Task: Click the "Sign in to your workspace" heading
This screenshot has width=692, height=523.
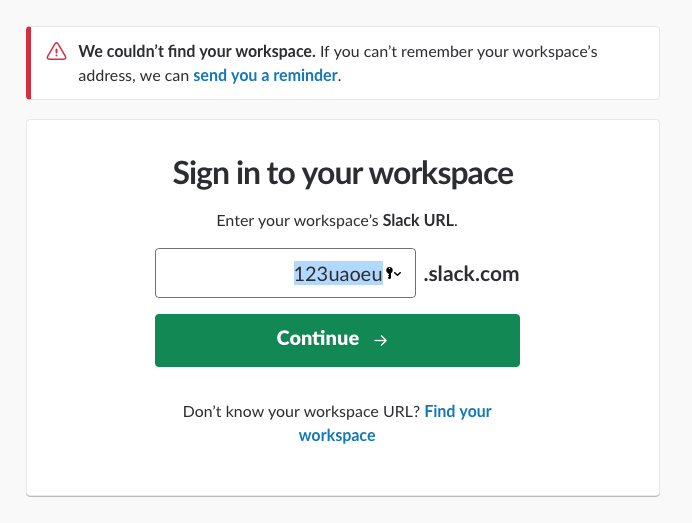Action: click(x=343, y=173)
